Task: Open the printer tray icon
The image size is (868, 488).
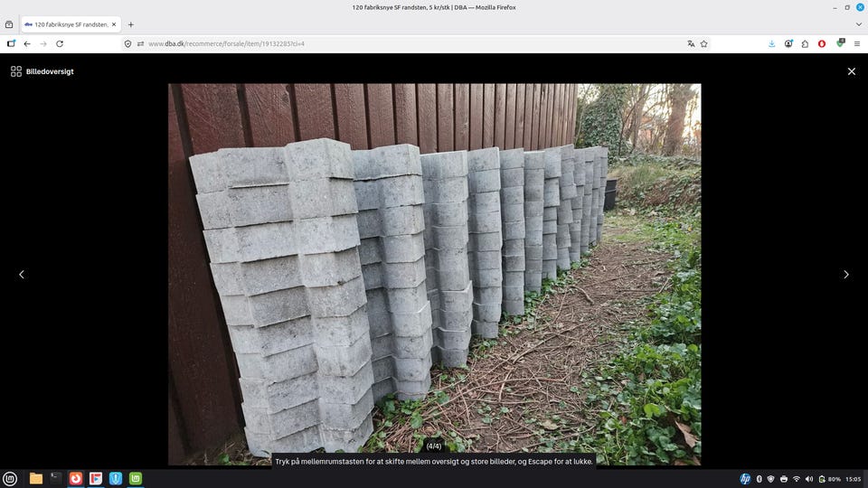Action: pos(783,479)
